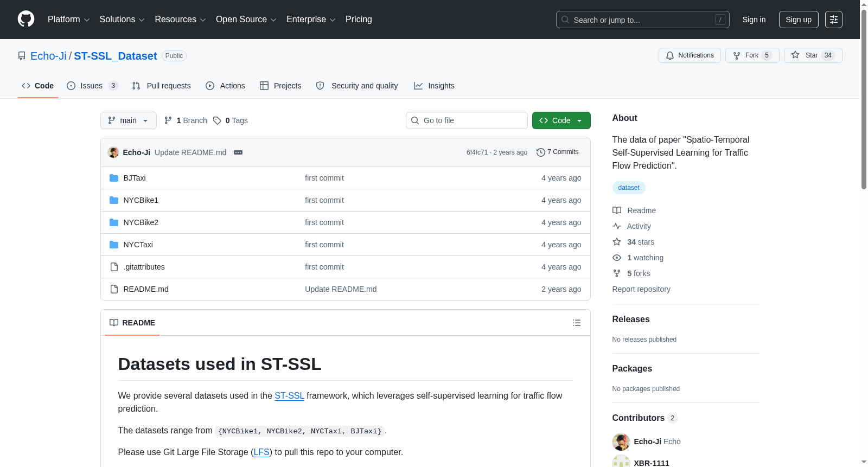Switch to the Issues tab
868x467 pixels.
[92, 86]
